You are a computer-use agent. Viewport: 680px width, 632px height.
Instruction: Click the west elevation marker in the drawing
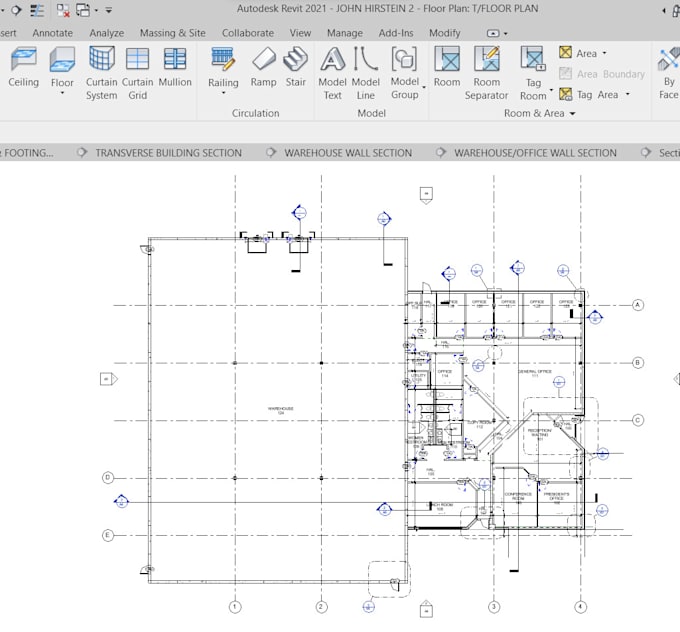tap(109, 379)
